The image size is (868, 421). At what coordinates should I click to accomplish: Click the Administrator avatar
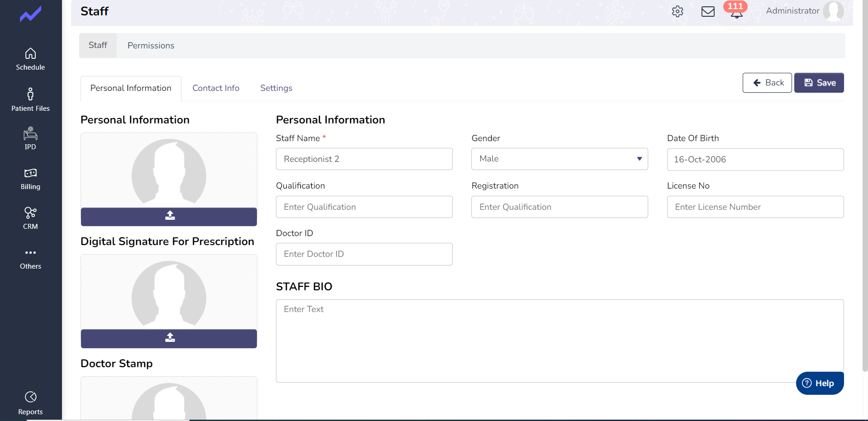click(833, 11)
